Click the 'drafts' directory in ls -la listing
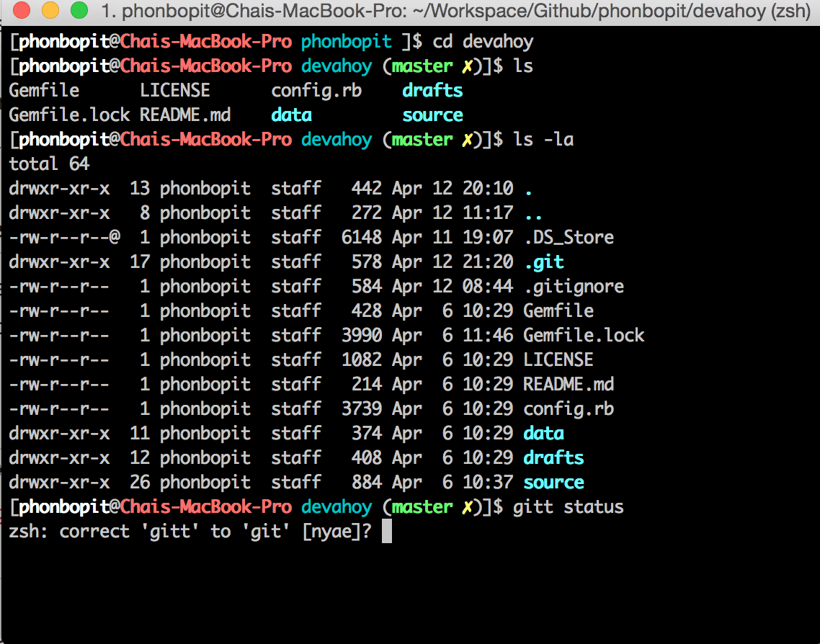The image size is (820, 644). 554,458
